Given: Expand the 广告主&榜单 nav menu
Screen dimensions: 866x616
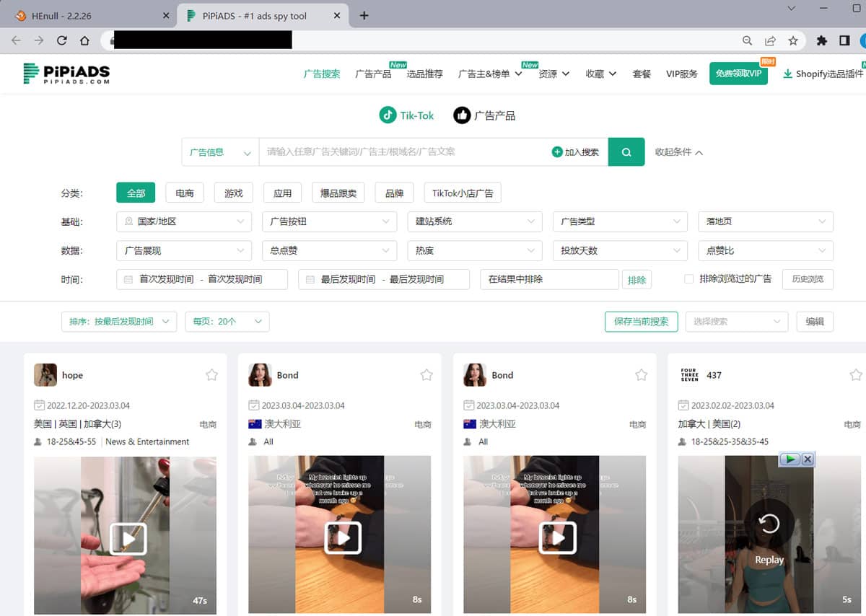Looking at the screenshot, I should click(x=490, y=74).
